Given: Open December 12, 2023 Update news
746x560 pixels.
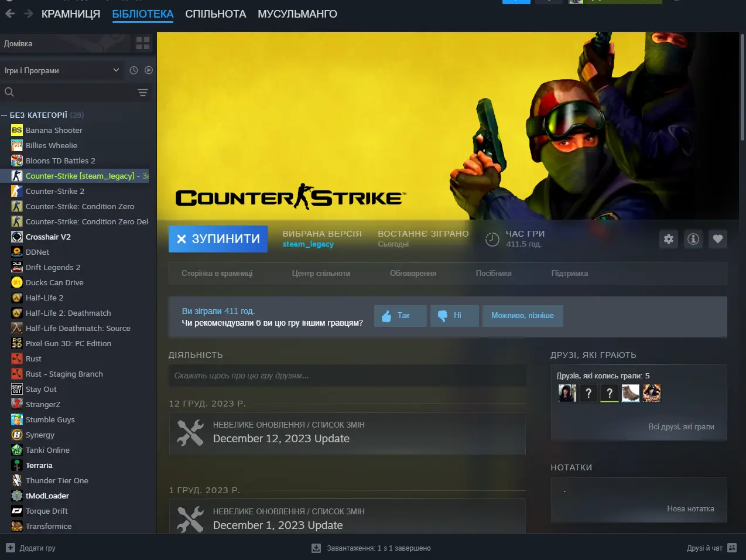Looking at the screenshot, I should 281,439.
